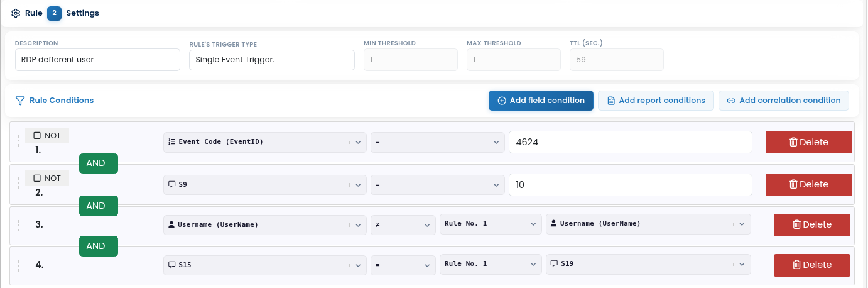868x288 pixels.
Task: Click the value input containing 4624
Action: (630, 142)
